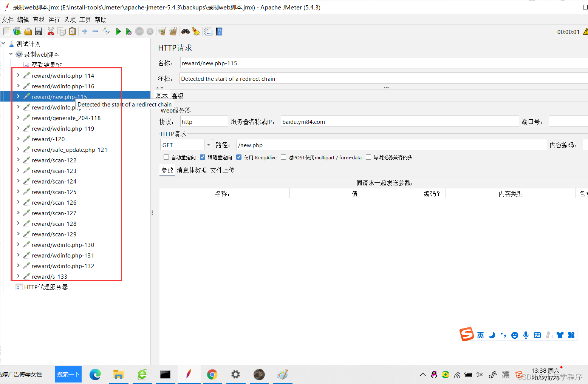Start test without pauses icon
Image resolution: width=588 pixels, height=384 pixels.
click(129, 31)
